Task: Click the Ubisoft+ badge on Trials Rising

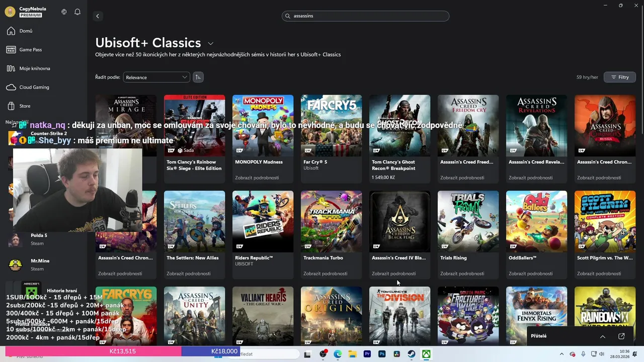Action: 445,246
